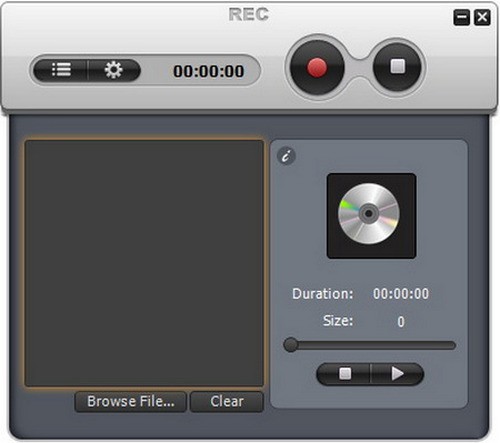Screen dimensions: 500x443
Task: Stop recording with the large top stop button
Action: tap(397, 67)
